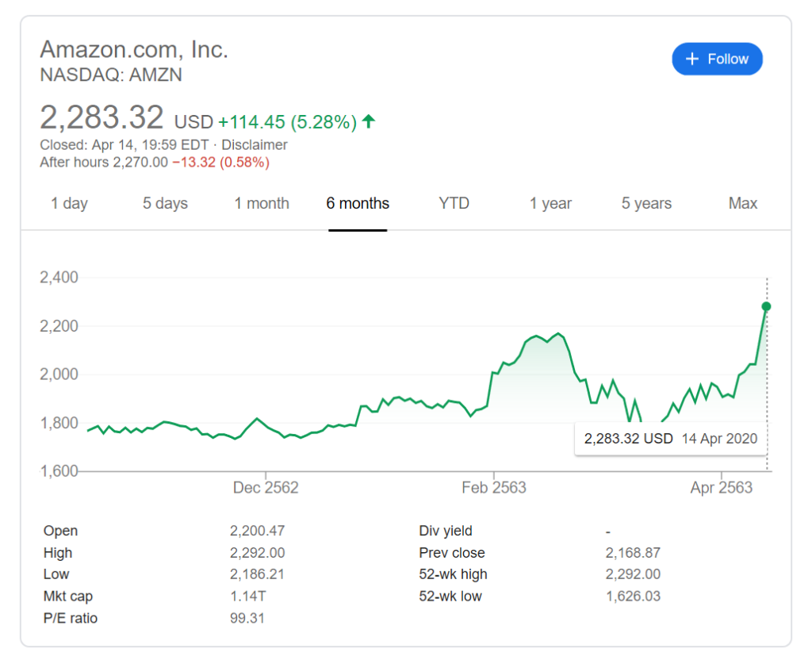812x664 pixels.
Task: Click the green up arrow icon
Action: click(369, 121)
